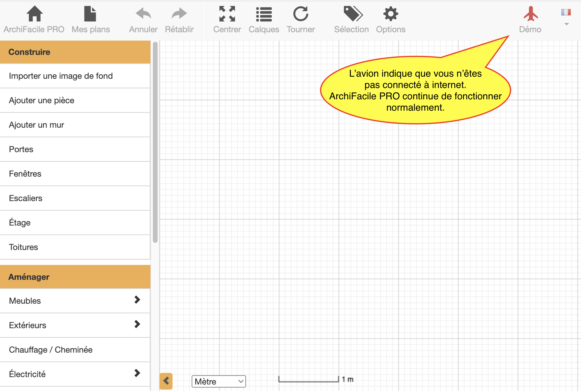Open the Calques layers list icon
Image resolution: width=581 pixels, height=392 pixels.
(x=264, y=14)
